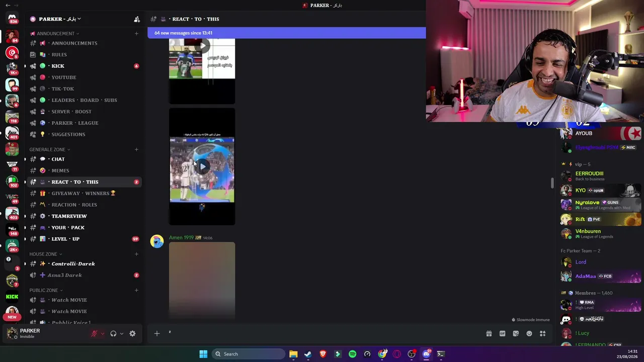The height and width of the screenshot is (362, 644).
Task: Create channel in ANNOUNCEMENT category
Action: coord(136,34)
